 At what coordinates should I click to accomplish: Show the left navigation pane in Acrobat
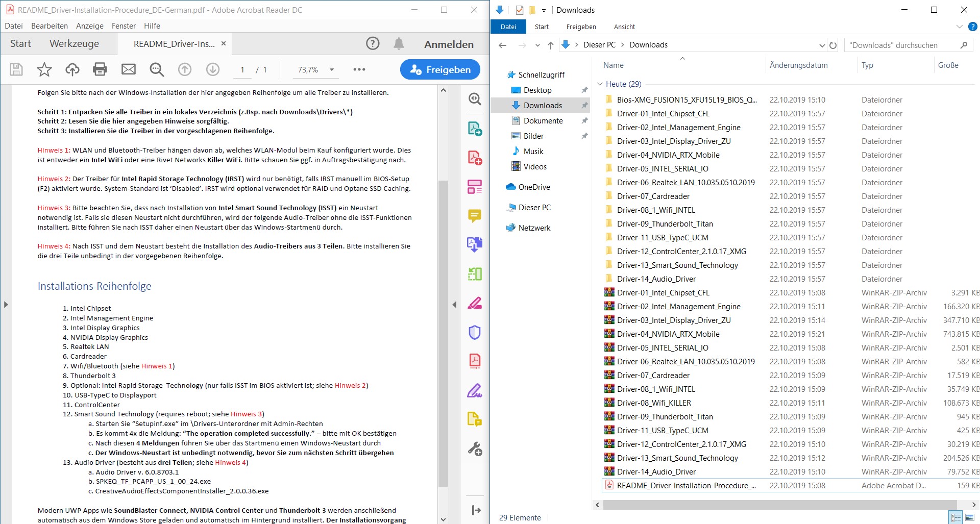point(6,305)
